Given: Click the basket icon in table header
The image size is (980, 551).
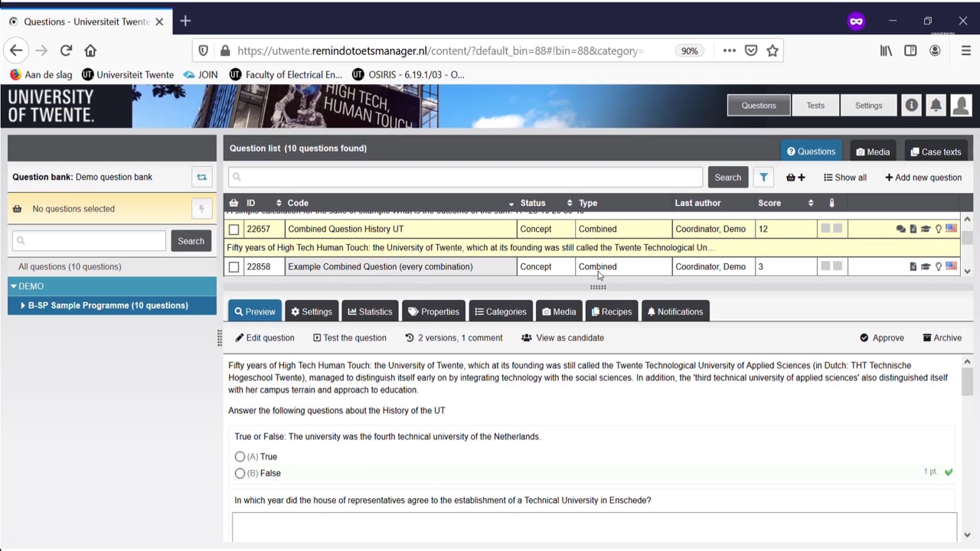Looking at the screenshot, I should pos(234,203).
